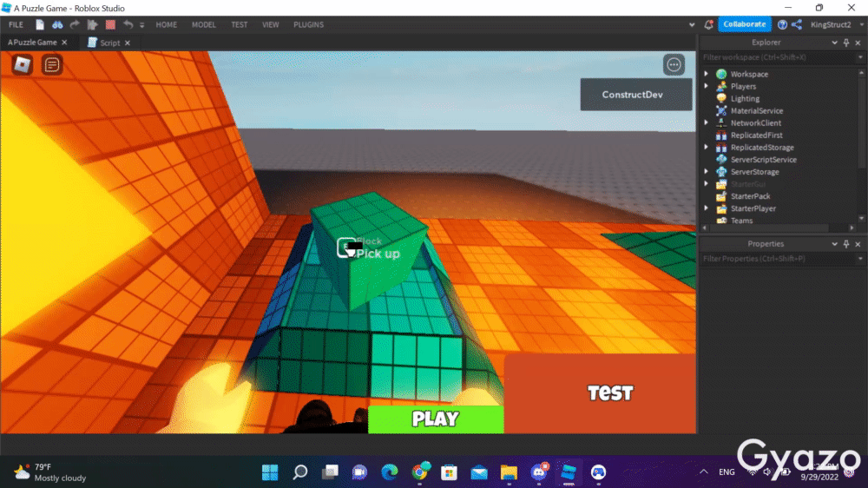Select the Script document tab
Viewport: 868px width, 488px height.
point(109,43)
